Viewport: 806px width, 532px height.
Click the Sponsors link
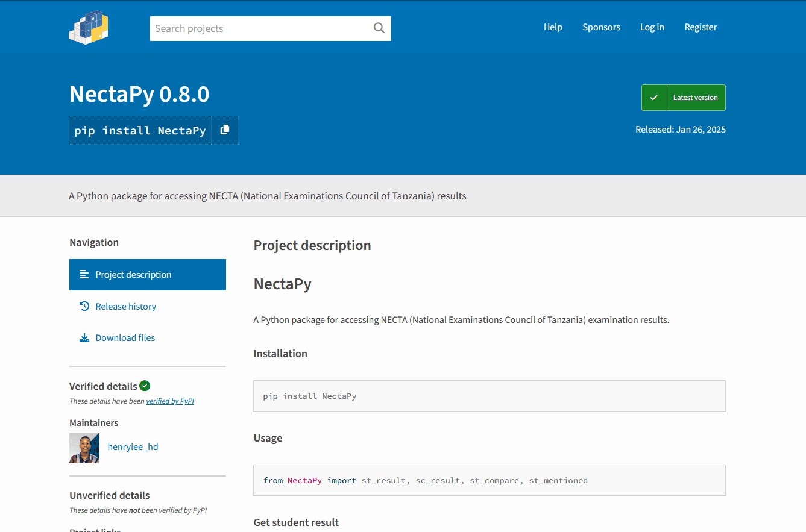click(601, 27)
